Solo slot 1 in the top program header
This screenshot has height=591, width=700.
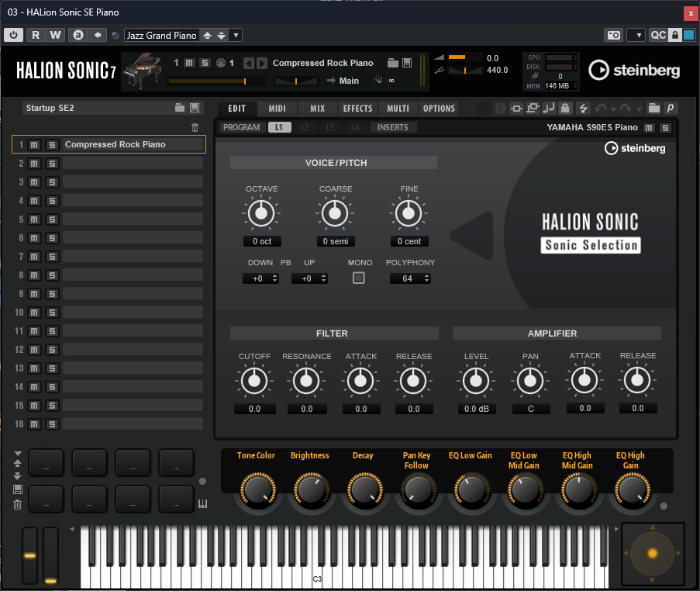click(205, 63)
